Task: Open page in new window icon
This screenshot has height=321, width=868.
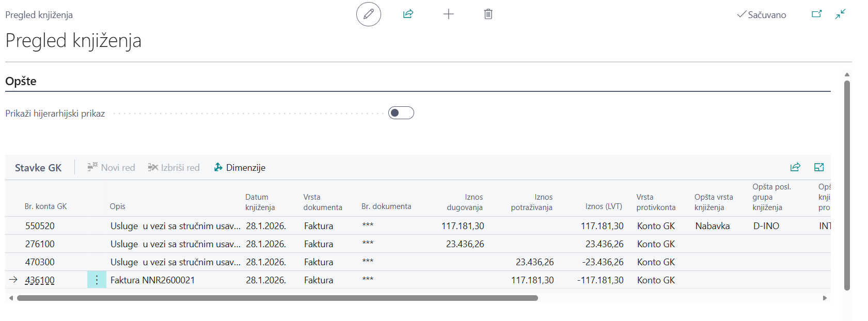Action: point(816,14)
